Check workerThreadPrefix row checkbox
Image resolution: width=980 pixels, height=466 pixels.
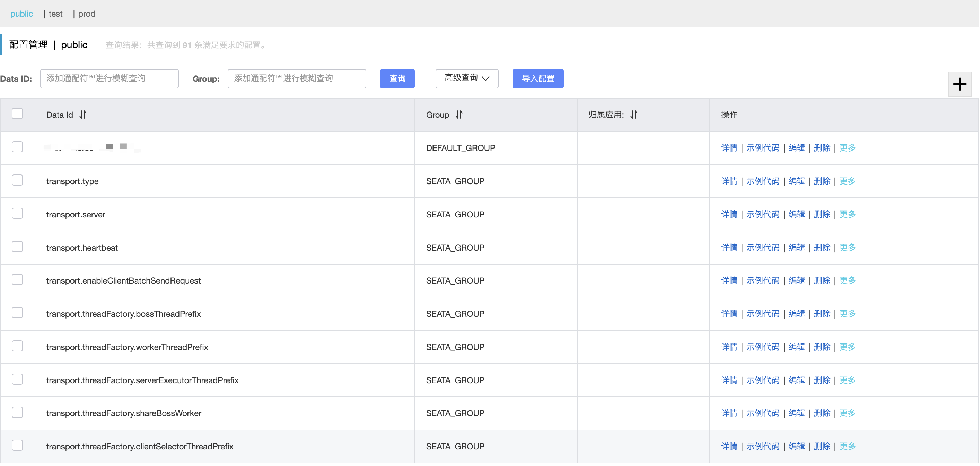[x=17, y=346]
